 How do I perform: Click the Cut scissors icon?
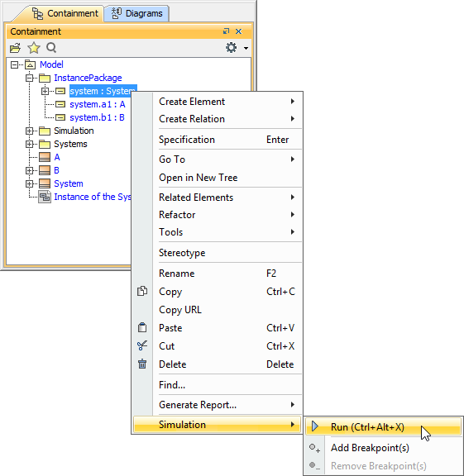pos(142,345)
